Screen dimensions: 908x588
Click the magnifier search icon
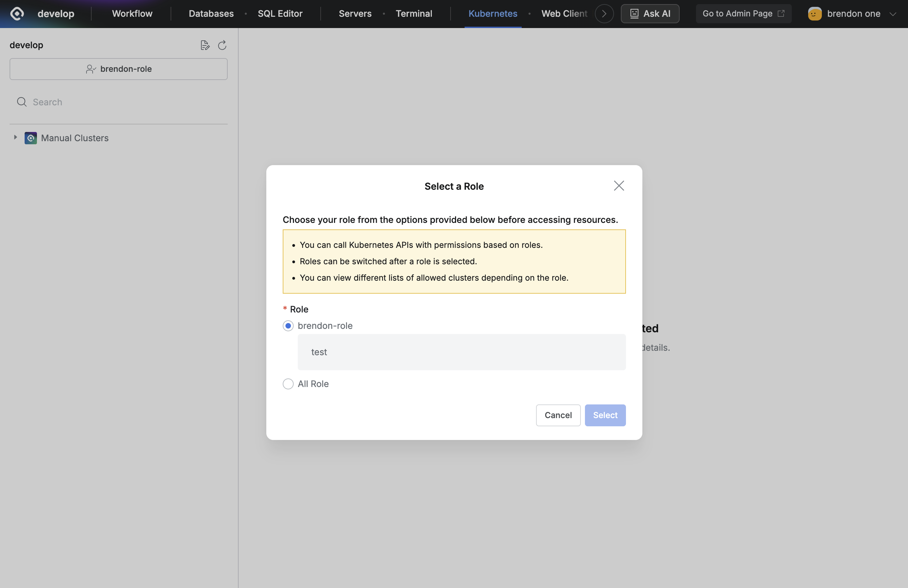(x=22, y=102)
